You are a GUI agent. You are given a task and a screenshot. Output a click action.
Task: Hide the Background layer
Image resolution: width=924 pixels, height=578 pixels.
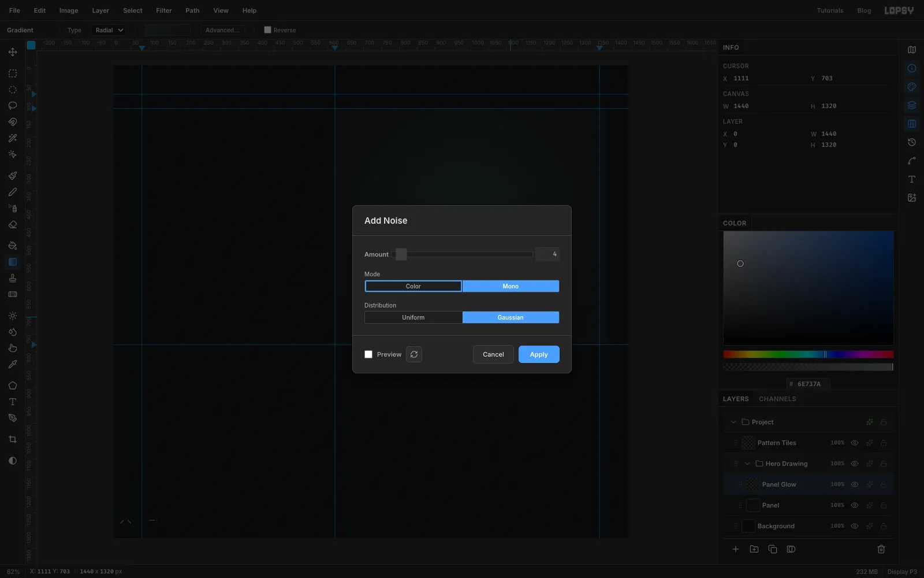(855, 526)
